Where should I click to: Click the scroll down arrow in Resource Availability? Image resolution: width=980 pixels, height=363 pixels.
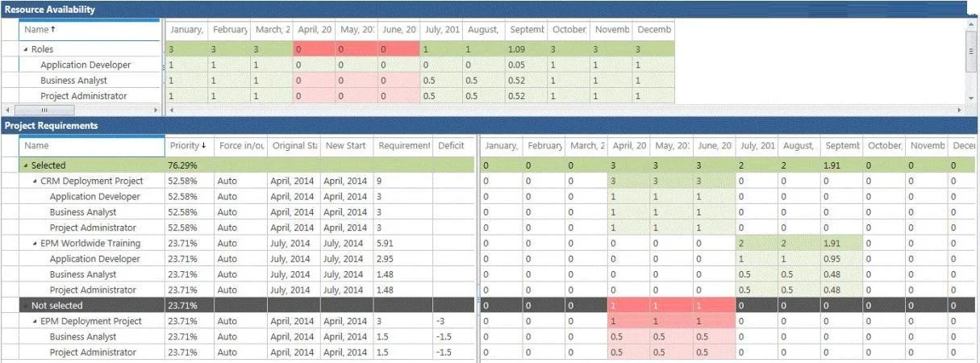click(x=971, y=98)
